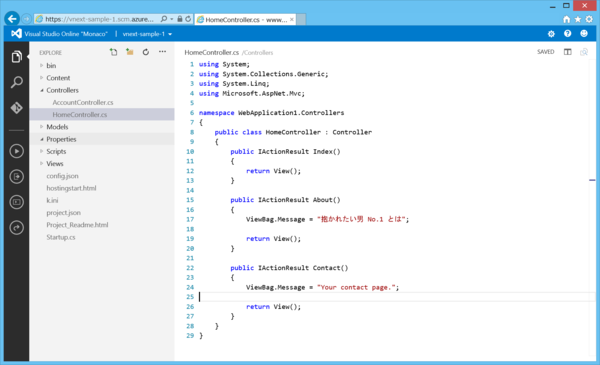Open the Explore files sidebar icon

16,57
